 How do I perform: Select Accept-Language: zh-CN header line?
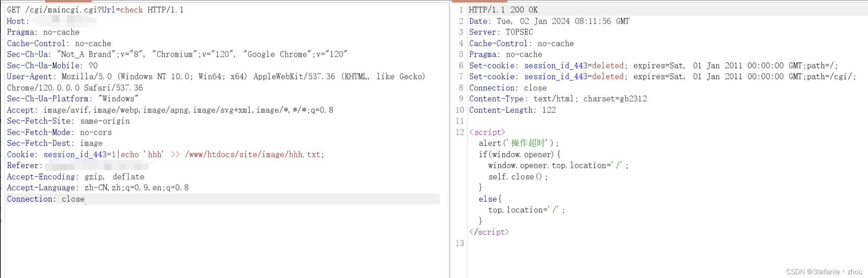[x=98, y=188]
